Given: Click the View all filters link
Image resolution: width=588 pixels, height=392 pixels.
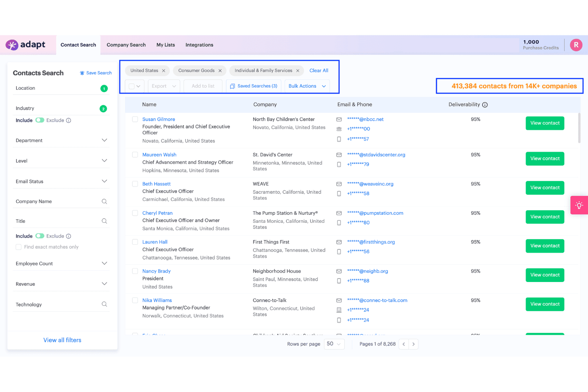Looking at the screenshot, I should tap(62, 340).
